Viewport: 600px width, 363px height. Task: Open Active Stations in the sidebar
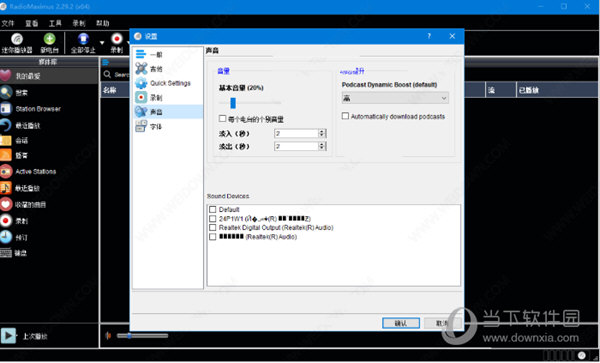pos(49,171)
